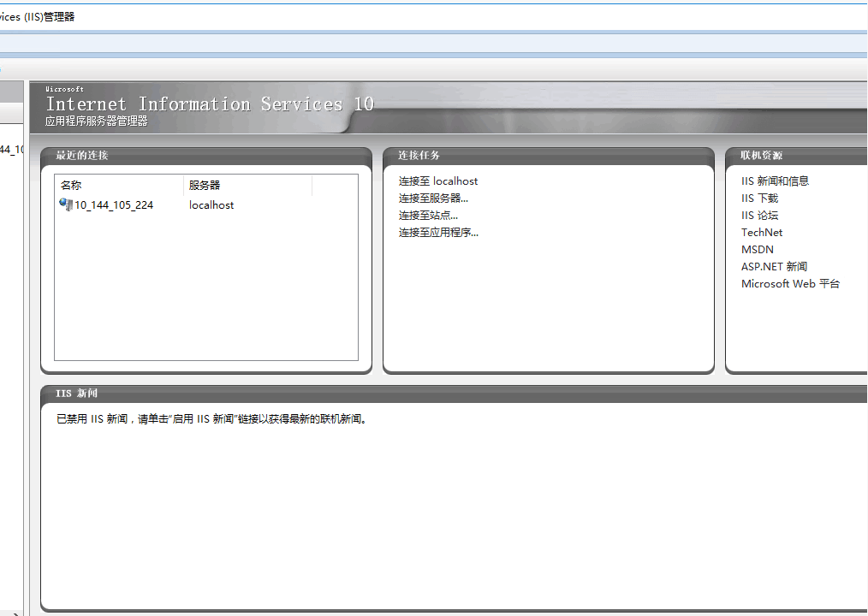The width and height of the screenshot is (868, 616).
Task: Open the TechNet link
Action: [762, 233]
